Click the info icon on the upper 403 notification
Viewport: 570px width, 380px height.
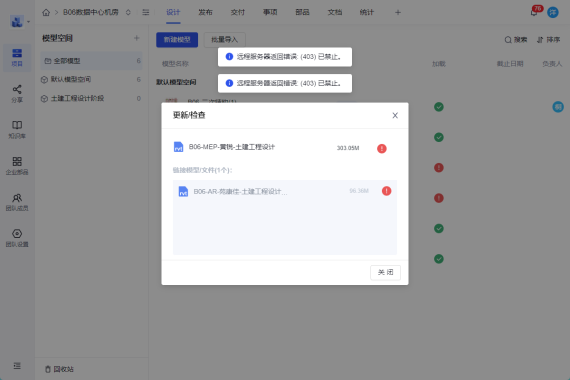coord(229,57)
